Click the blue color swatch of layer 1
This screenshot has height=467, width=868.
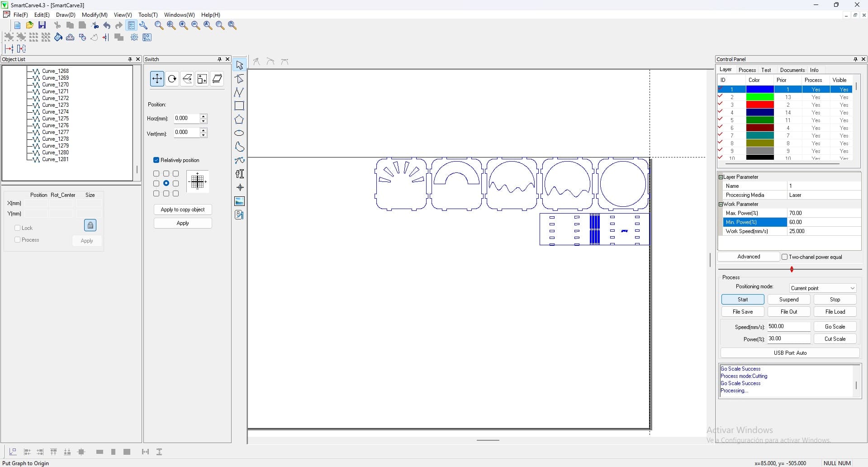click(760, 90)
